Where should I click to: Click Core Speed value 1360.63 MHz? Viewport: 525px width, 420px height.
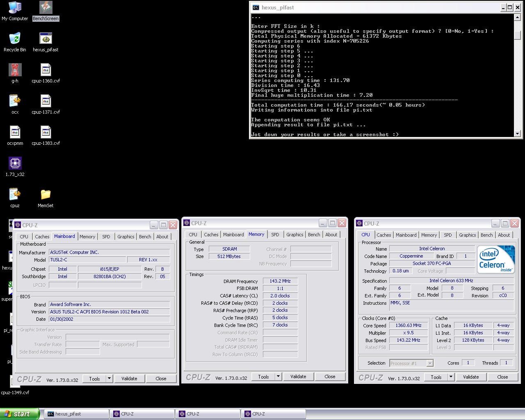coord(409,325)
